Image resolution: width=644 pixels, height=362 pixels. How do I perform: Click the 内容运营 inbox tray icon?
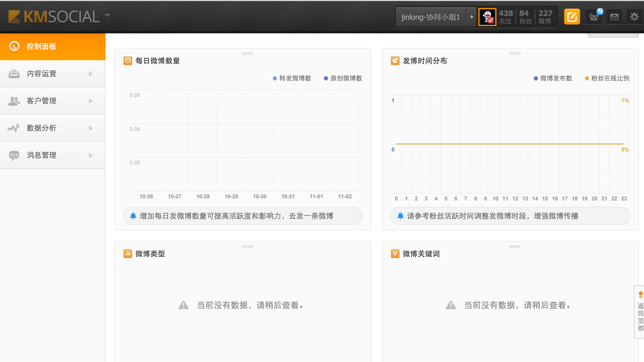[x=14, y=74]
